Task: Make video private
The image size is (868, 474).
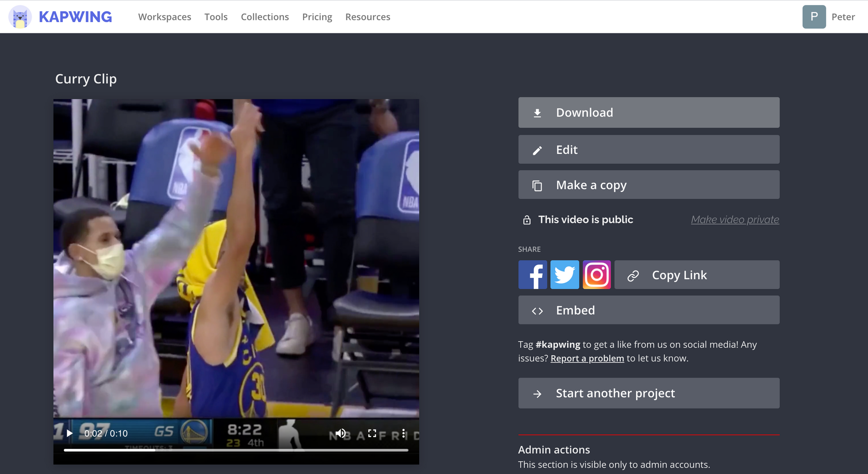Action: pyautogui.click(x=735, y=219)
